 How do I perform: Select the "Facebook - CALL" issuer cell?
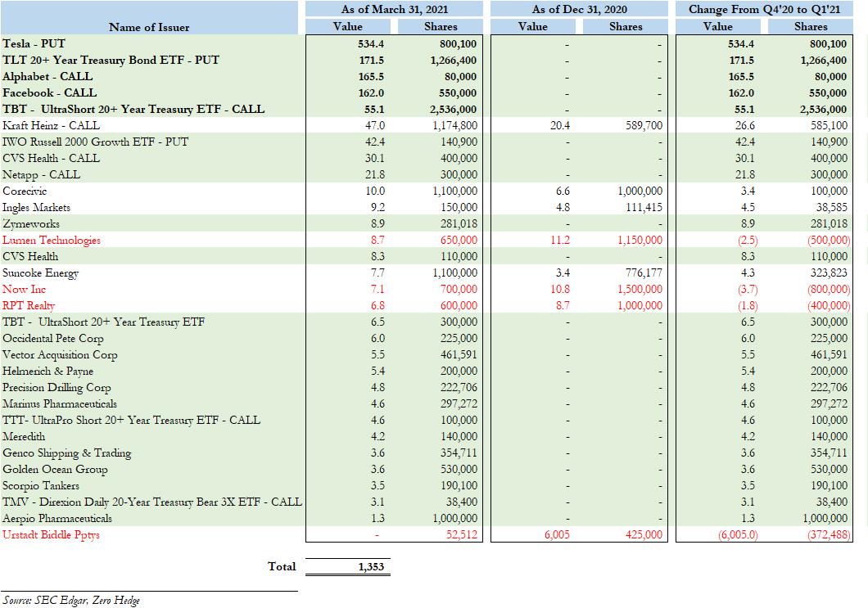click(49, 92)
